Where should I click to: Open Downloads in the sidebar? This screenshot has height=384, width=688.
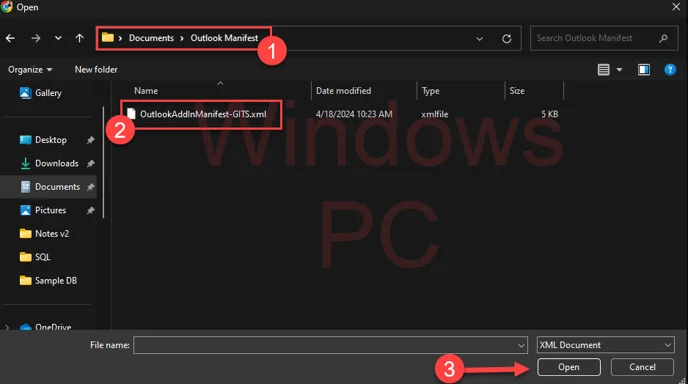click(49, 163)
